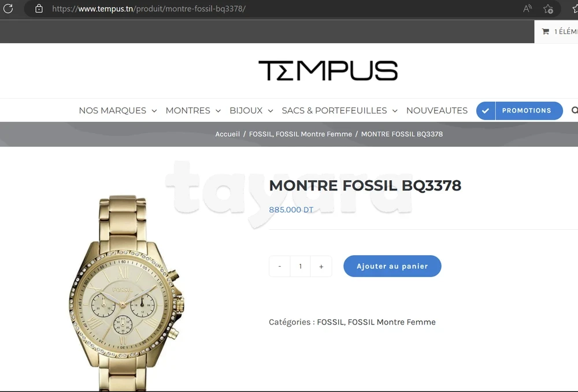Open the NOUVEAUTES menu item
Image resolution: width=578 pixels, height=392 pixels.
pos(437,110)
